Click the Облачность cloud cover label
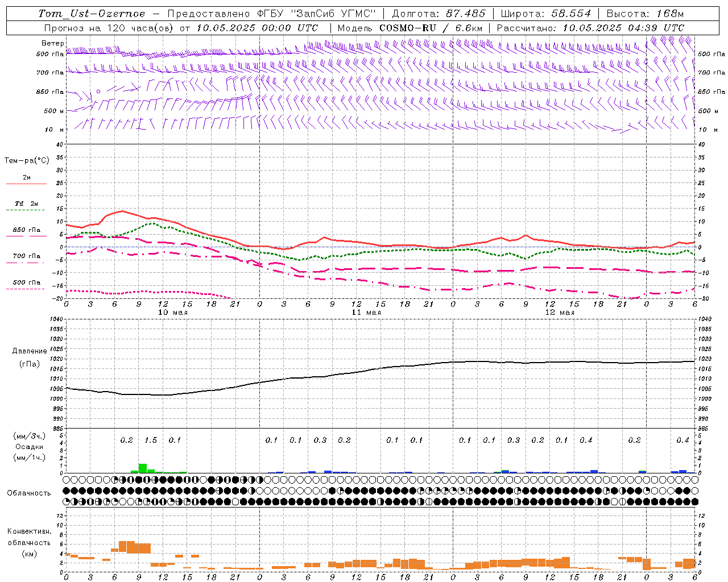Viewport: 728px width, 582px height. point(29,493)
